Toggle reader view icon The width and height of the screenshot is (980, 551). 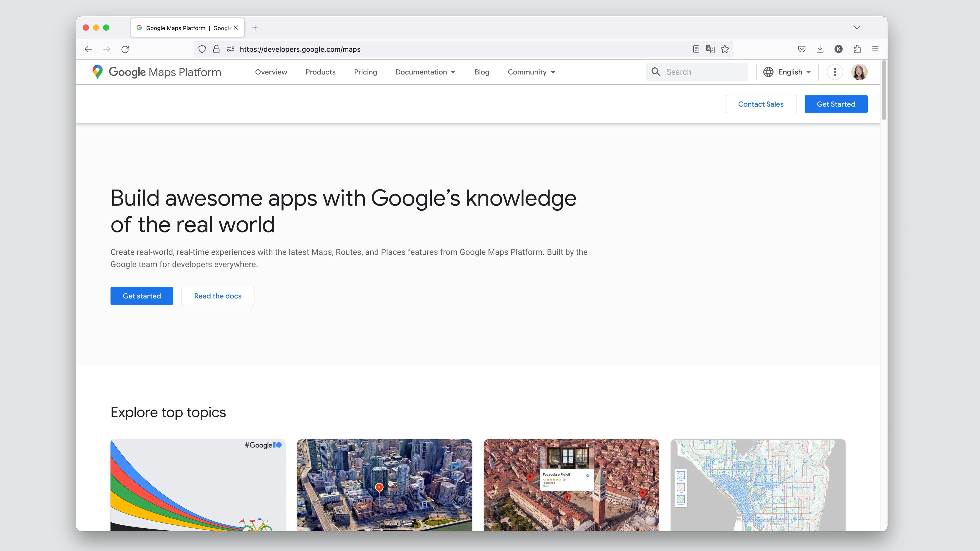click(696, 49)
